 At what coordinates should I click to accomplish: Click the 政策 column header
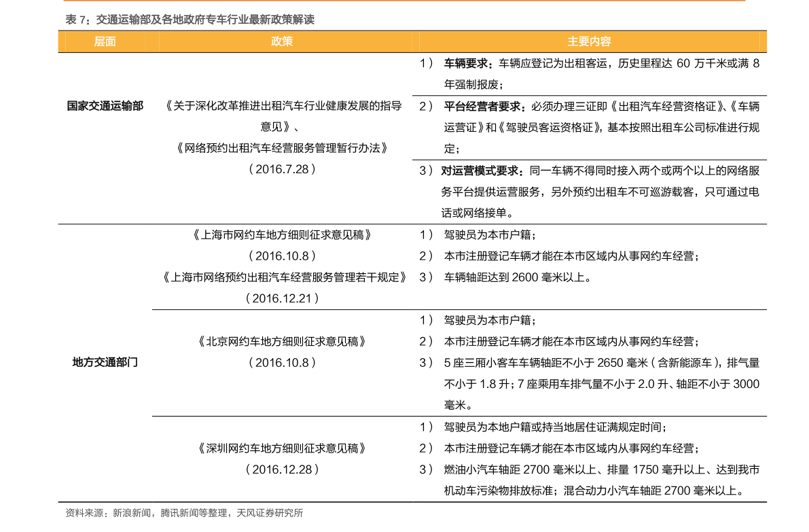click(282, 41)
